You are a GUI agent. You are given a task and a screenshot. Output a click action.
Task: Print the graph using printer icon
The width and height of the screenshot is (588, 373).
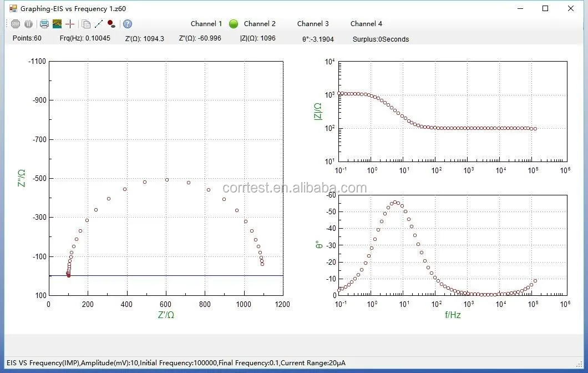tap(44, 24)
